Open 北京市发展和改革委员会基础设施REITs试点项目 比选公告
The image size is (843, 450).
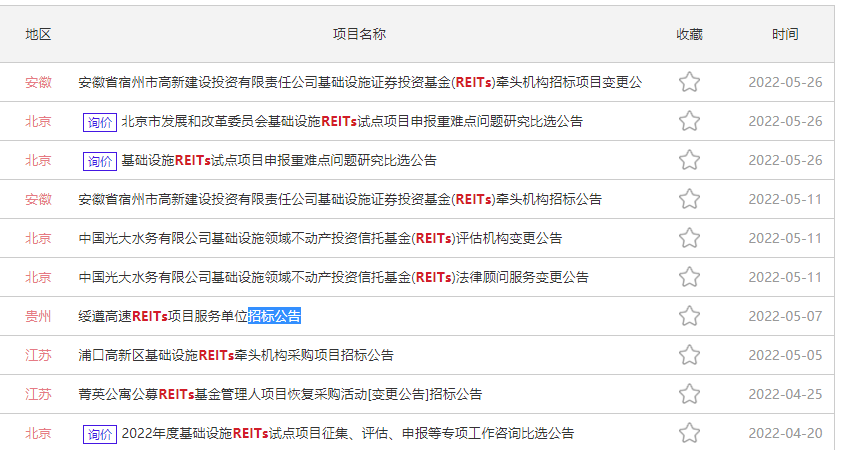coord(352,122)
